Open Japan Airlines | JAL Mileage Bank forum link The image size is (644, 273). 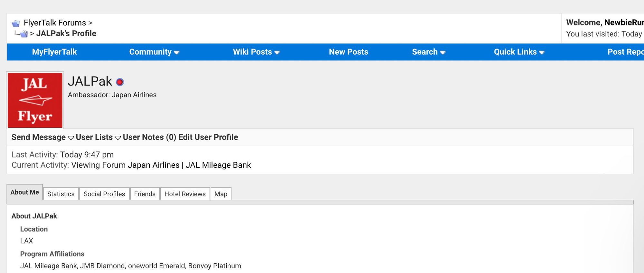coord(189,165)
